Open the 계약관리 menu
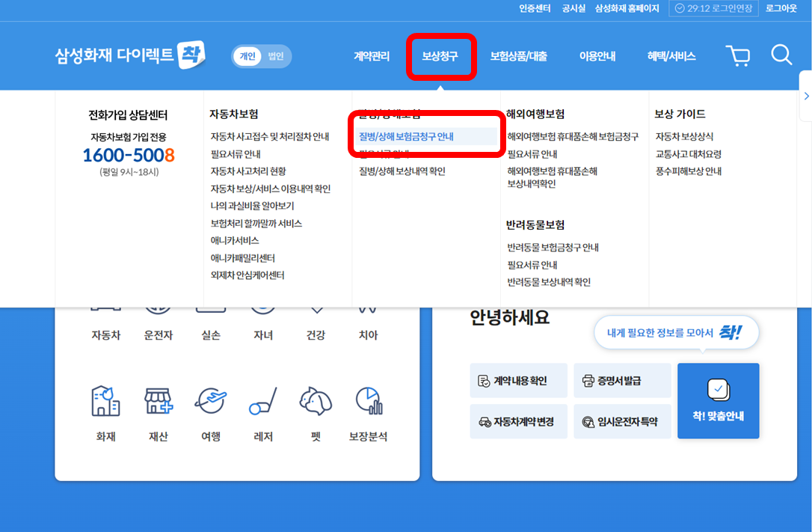The height and width of the screenshot is (532, 812). (x=372, y=56)
